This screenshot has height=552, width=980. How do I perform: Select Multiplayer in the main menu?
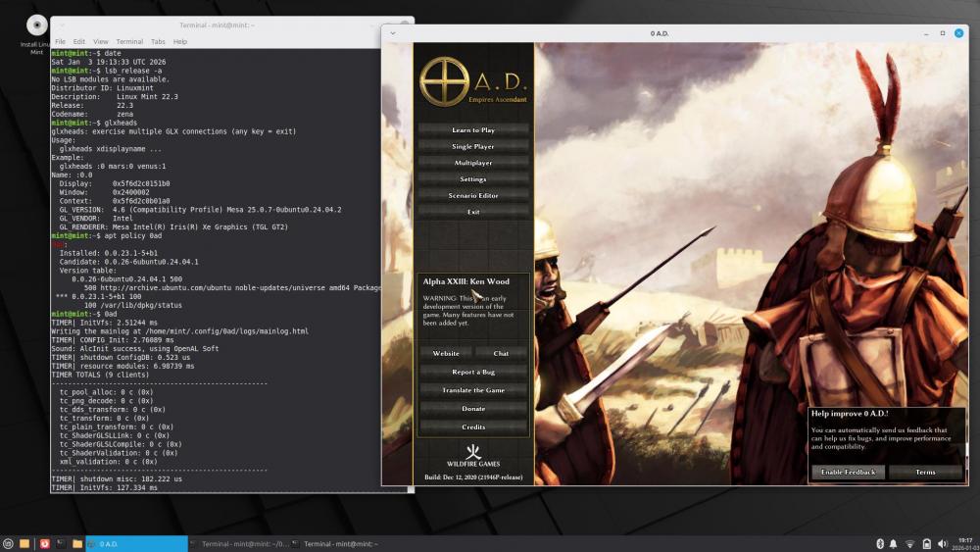coord(473,163)
